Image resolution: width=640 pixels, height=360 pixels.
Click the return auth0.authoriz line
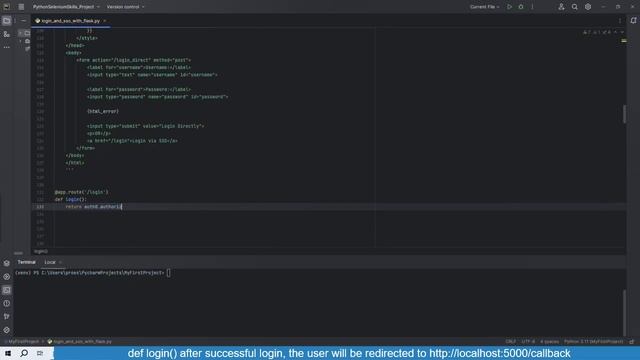tap(93, 207)
